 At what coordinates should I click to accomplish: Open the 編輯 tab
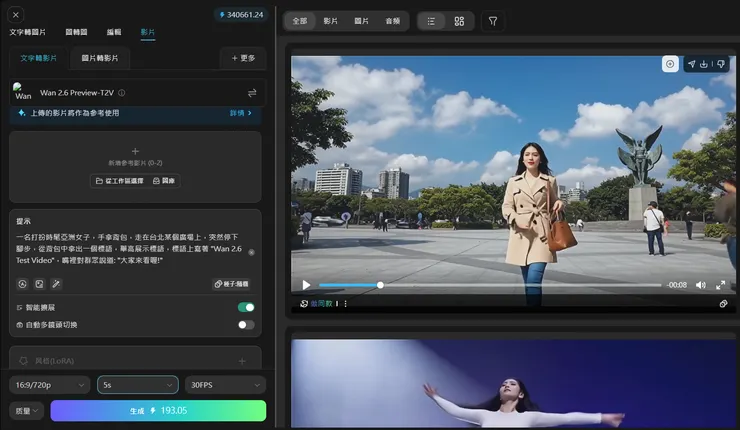(114, 32)
